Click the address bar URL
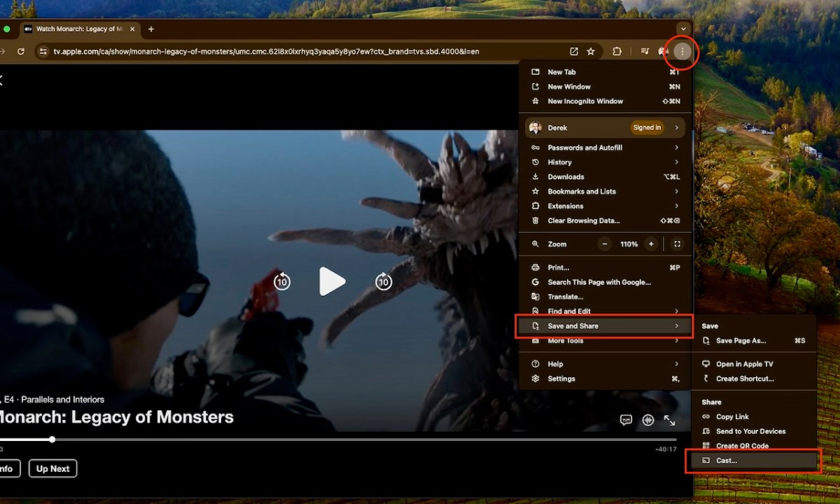840x504 pixels. point(266,51)
